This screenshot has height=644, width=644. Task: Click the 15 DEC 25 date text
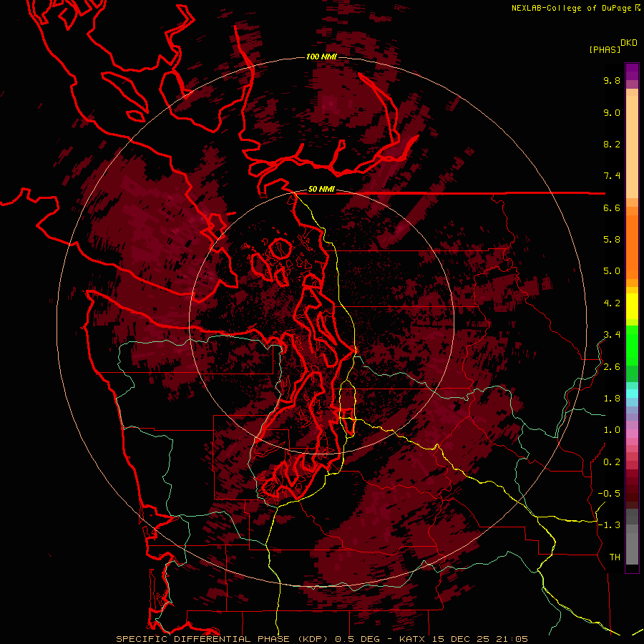click(x=462, y=639)
